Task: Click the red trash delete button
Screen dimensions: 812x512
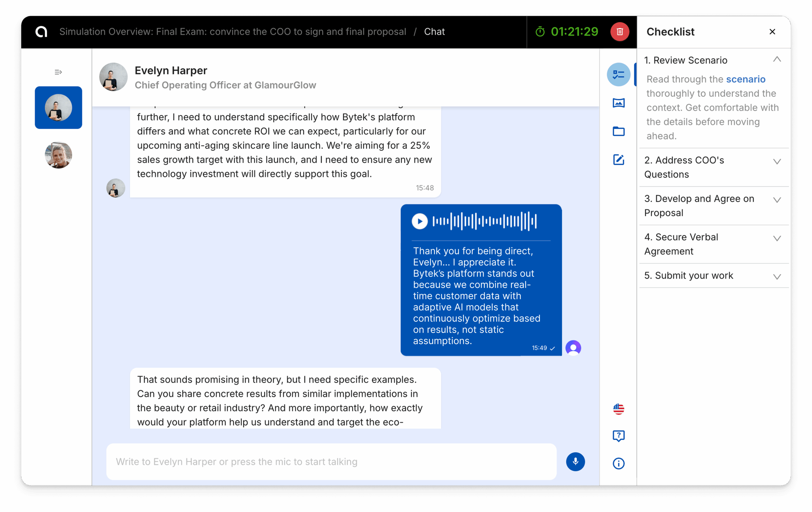Action: (x=620, y=32)
